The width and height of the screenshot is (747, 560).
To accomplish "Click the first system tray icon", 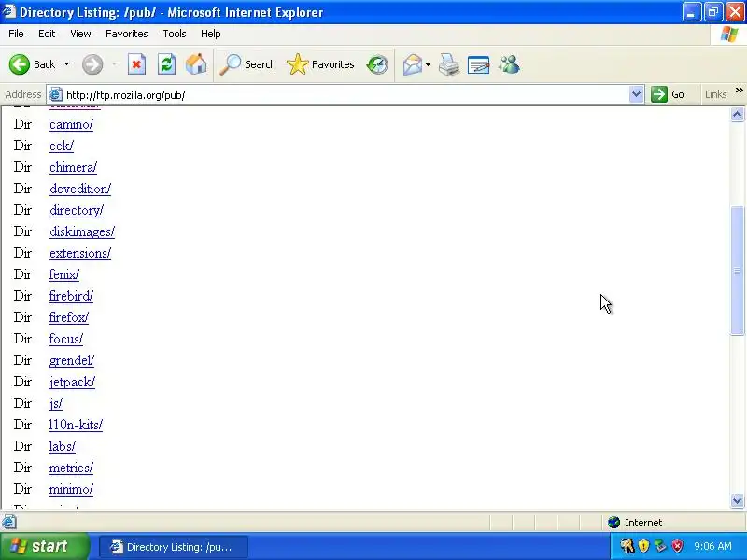I will pos(627,546).
